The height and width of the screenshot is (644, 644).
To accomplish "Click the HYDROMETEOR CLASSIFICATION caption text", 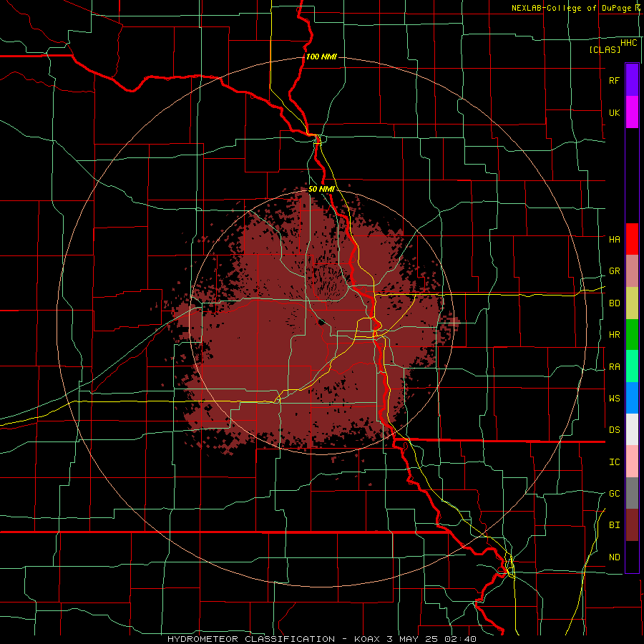I will click(251, 639).
